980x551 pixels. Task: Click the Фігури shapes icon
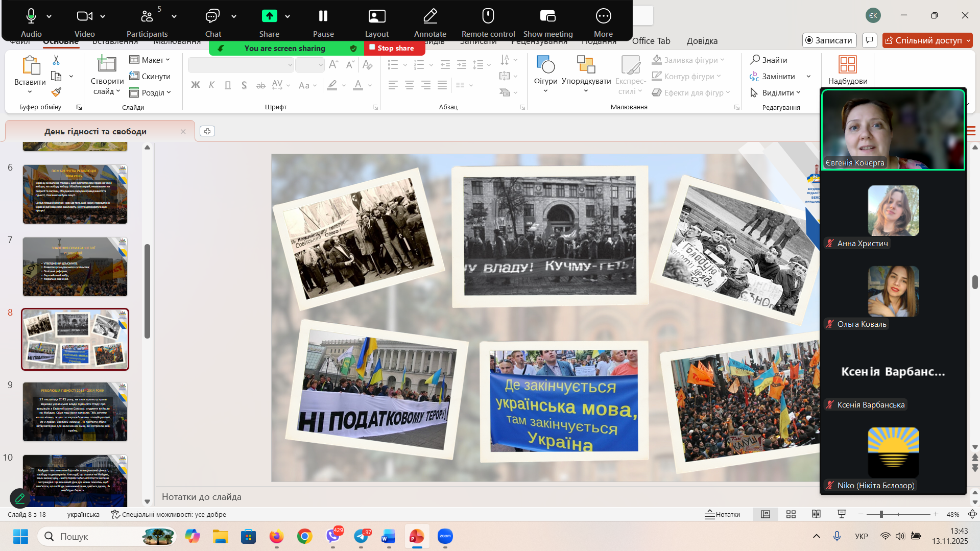tap(545, 65)
